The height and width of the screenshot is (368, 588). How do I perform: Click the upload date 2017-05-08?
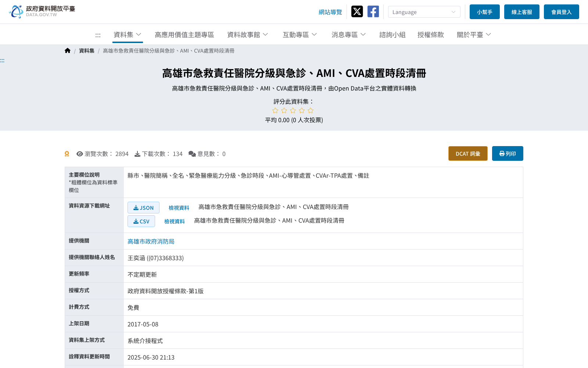tap(143, 324)
